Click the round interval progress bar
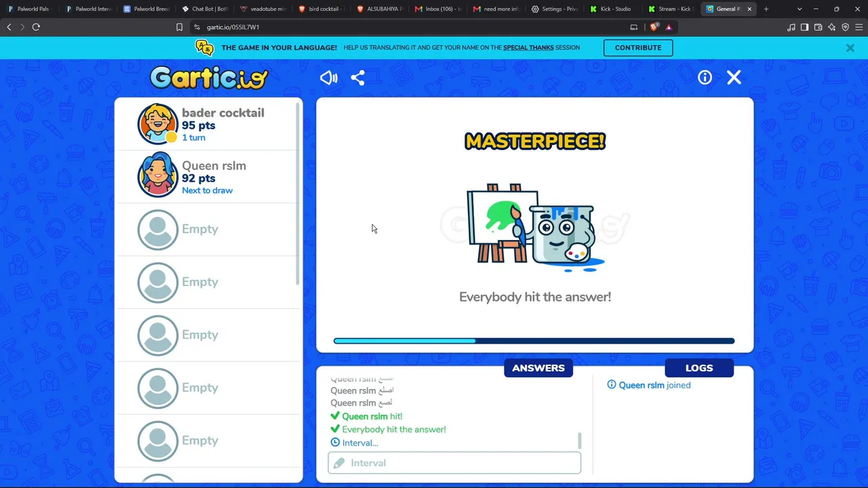This screenshot has width=868, height=488. coord(534,341)
